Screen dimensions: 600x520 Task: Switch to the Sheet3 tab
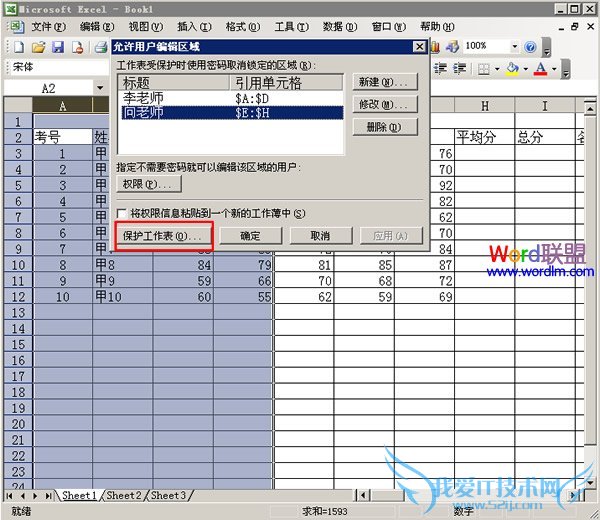click(168, 496)
